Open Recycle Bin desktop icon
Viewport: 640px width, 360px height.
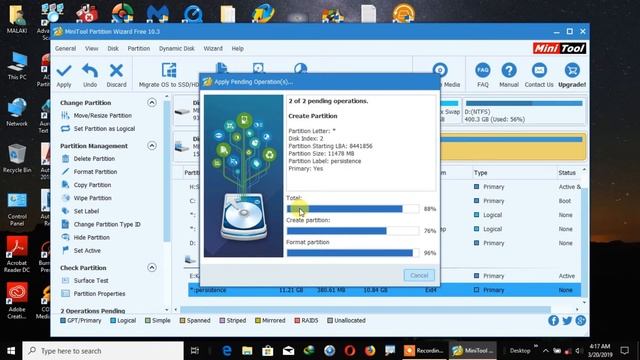pyautogui.click(x=16, y=158)
